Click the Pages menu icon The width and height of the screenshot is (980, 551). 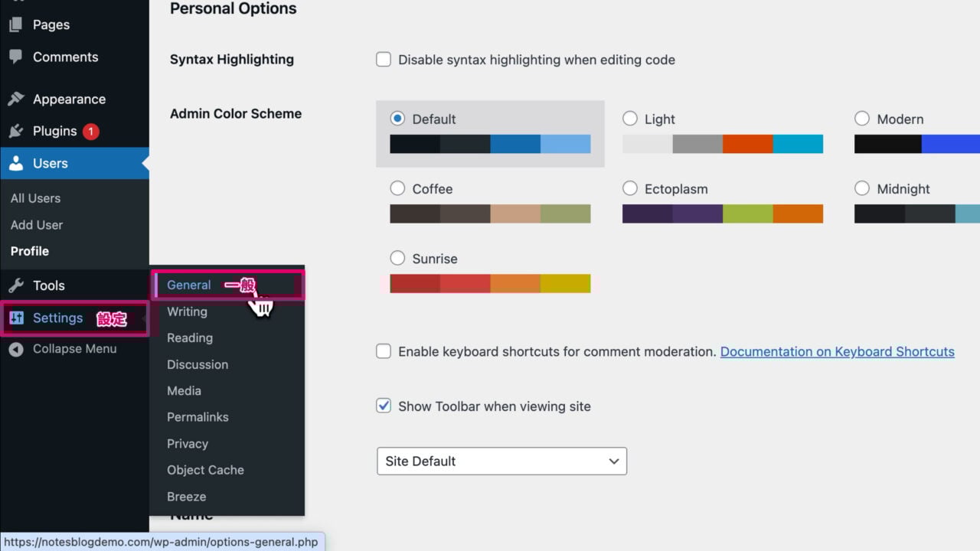[x=15, y=25]
